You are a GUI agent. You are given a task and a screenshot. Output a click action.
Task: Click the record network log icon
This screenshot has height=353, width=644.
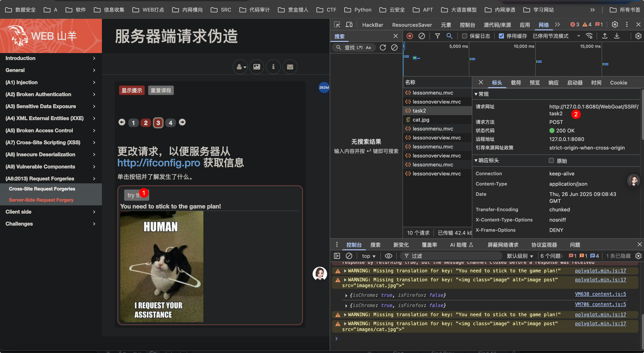click(x=410, y=36)
